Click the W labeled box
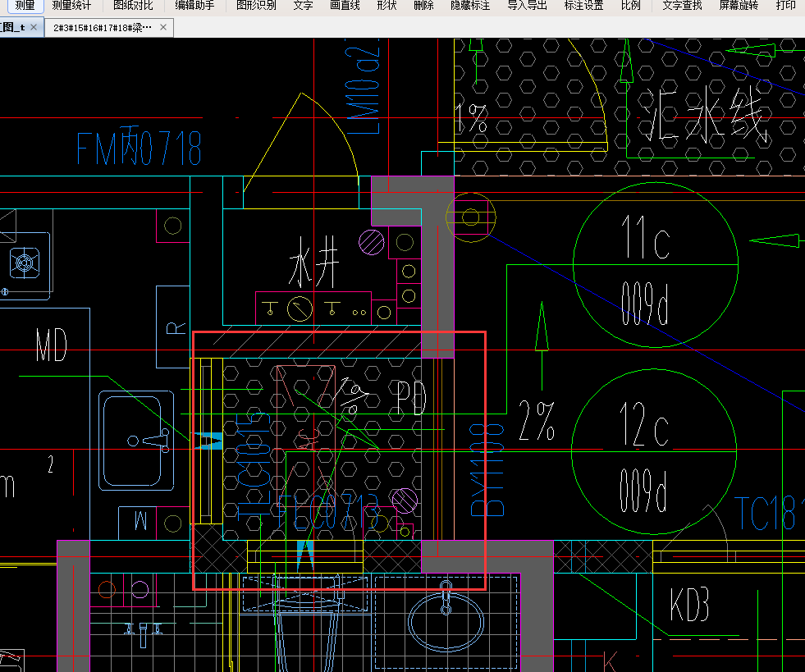805x672 pixels. click(138, 523)
